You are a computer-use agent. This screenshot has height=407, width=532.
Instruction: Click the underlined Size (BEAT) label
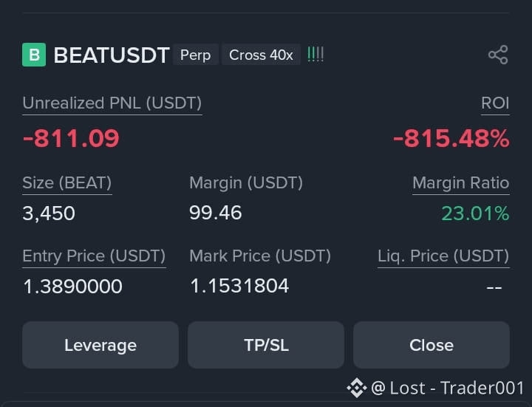66,183
